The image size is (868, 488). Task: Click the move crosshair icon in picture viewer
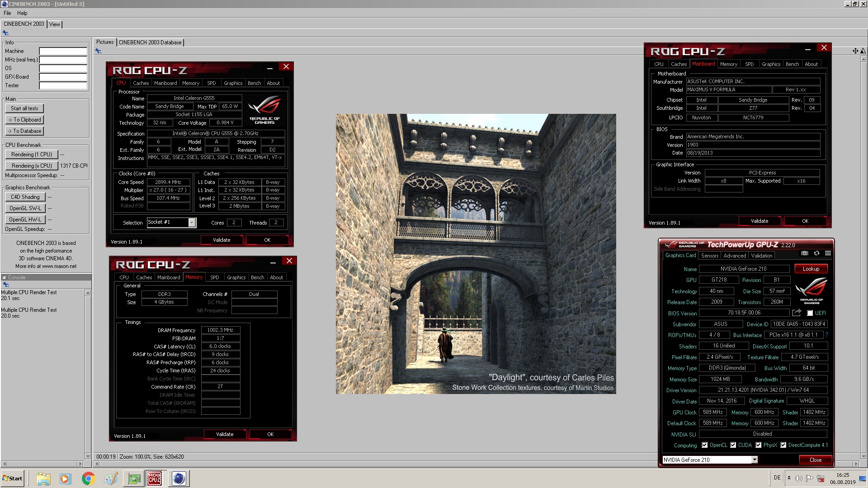(x=855, y=51)
